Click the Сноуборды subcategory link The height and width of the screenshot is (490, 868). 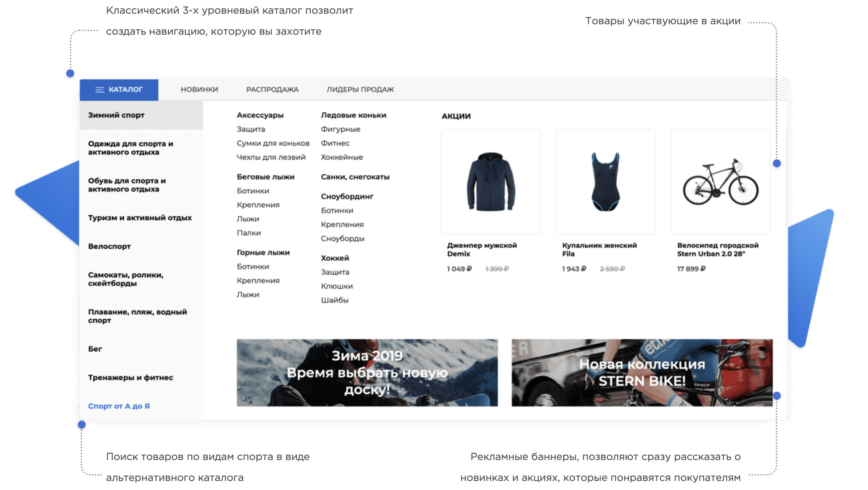342,238
